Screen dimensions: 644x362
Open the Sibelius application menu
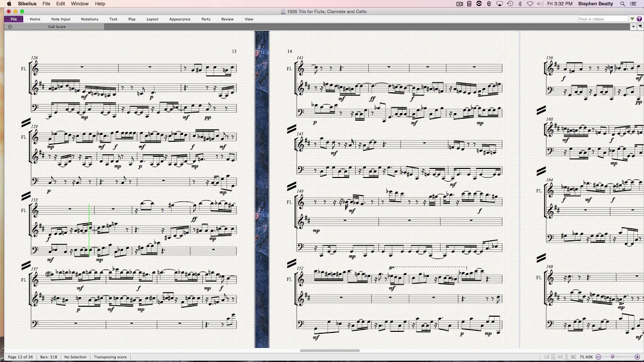(27, 4)
